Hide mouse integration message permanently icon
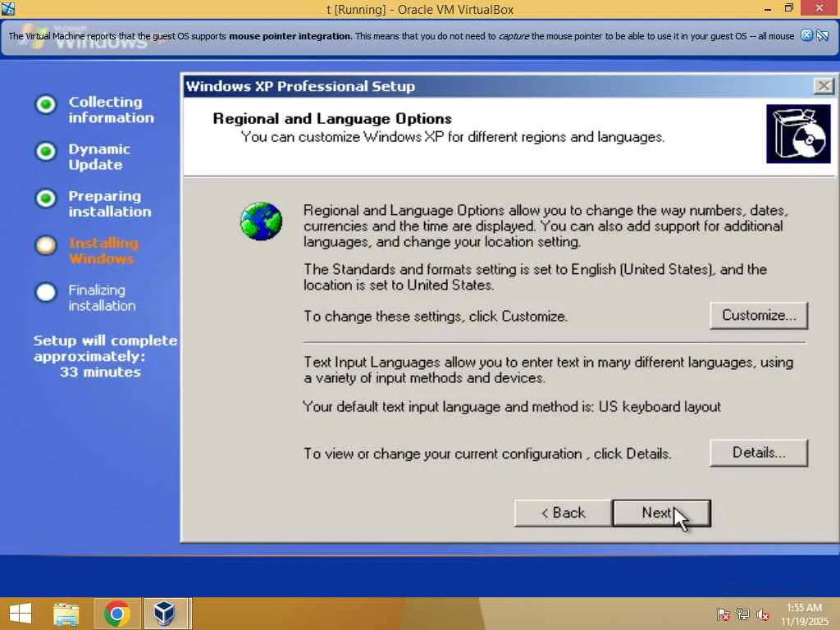Image resolution: width=840 pixels, height=630 pixels. (822, 35)
